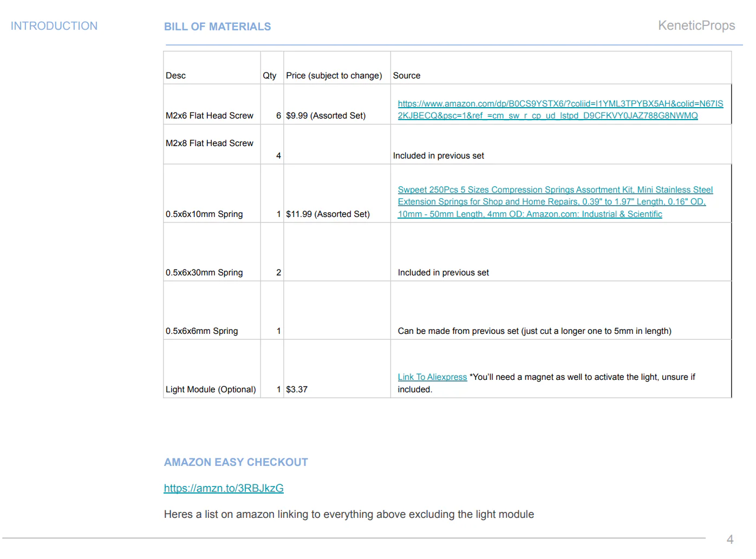756x559 pixels.
Task: Click the INTRODUCTION section label
Action: (54, 26)
